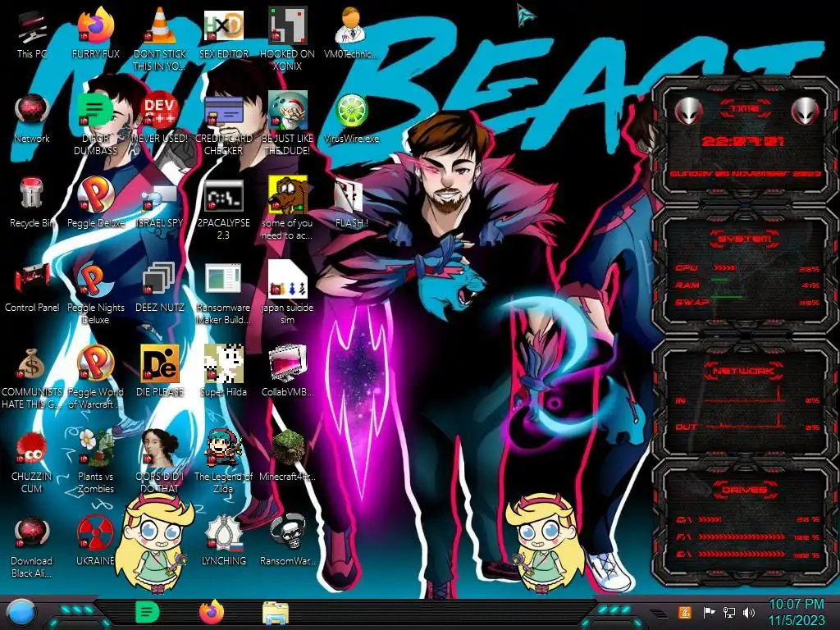Open the Action Center flag tray icon
840x630 pixels.
point(709,612)
